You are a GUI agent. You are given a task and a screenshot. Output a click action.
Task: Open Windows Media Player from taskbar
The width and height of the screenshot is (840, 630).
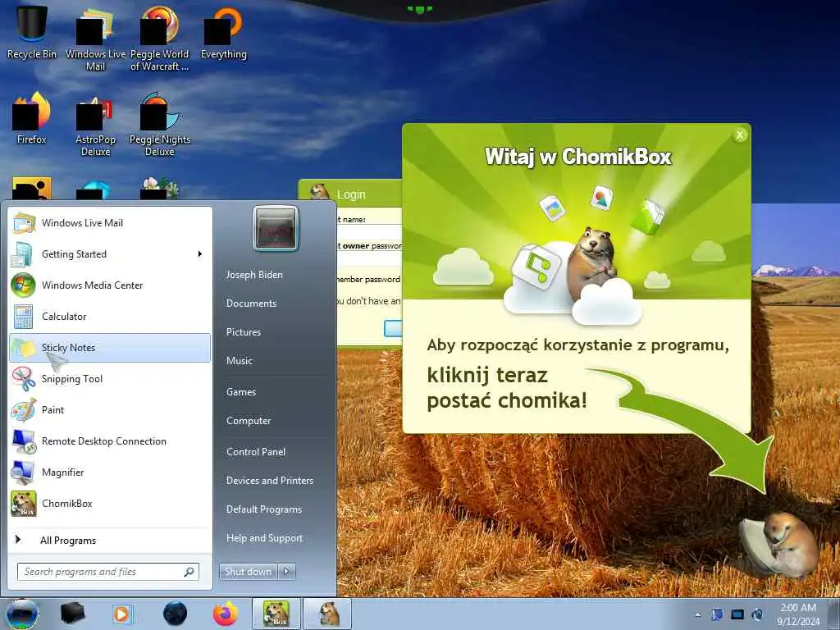pos(123,614)
